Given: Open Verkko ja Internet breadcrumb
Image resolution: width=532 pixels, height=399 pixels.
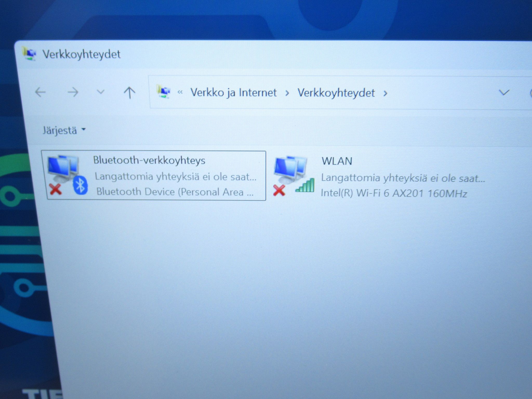Looking at the screenshot, I should pyautogui.click(x=234, y=92).
